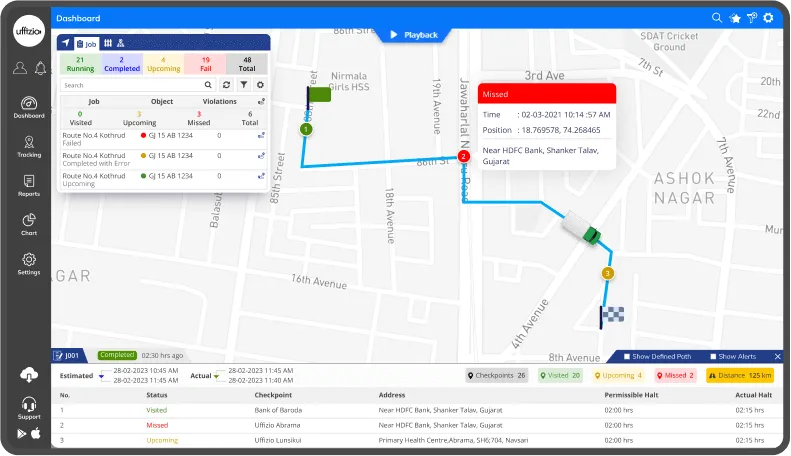Enable the Show Alerts checkbox

click(713, 356)
